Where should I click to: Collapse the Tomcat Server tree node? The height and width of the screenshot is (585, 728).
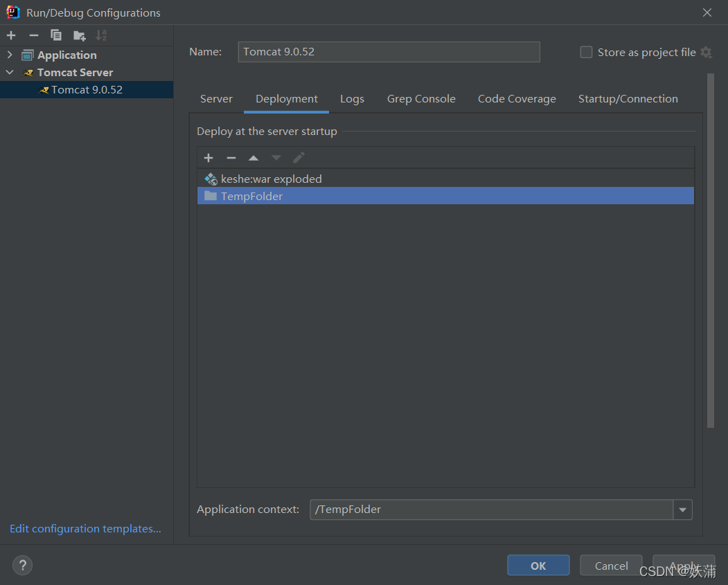coord(10,73)
